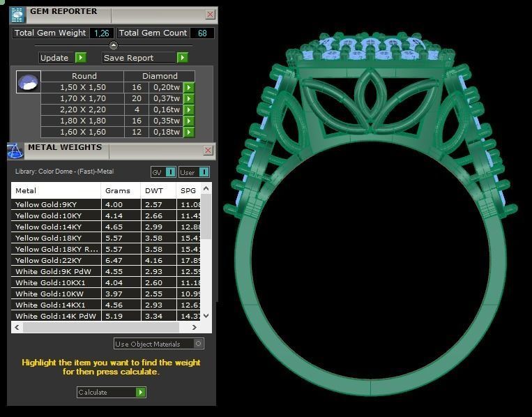Select the White Gold:14K PdW row
This screenshot has height=417, width=532.
[x=106, y=316]
